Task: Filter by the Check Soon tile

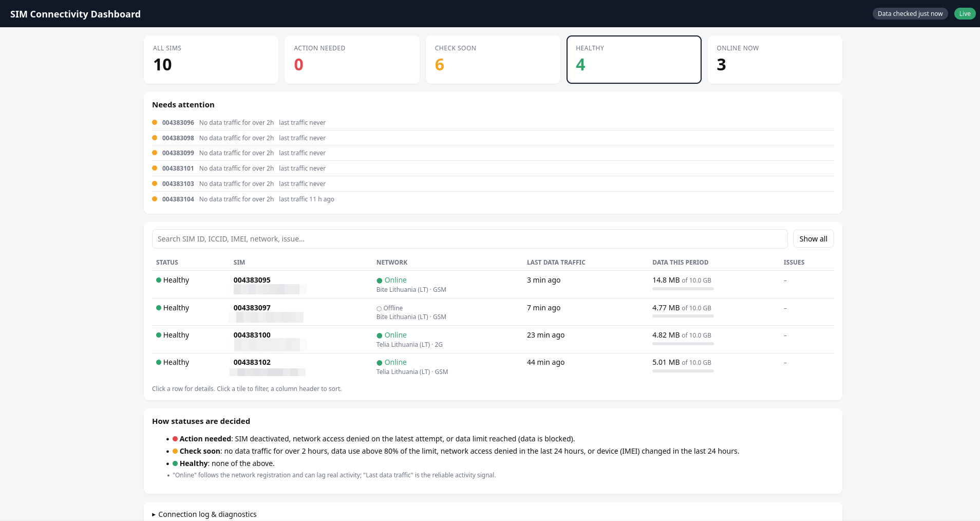Action: point(493,60)
